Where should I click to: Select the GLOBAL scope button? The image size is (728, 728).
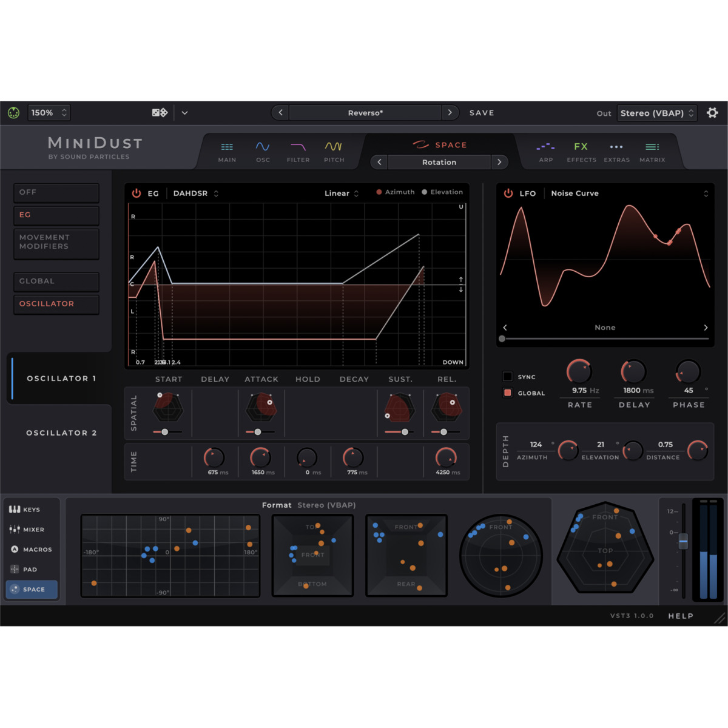(x=56, y=281)
